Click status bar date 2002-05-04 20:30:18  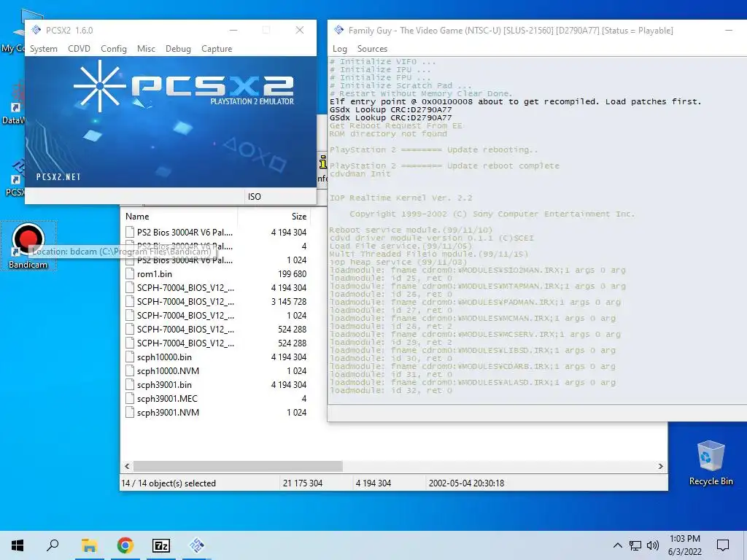point(466,483)
